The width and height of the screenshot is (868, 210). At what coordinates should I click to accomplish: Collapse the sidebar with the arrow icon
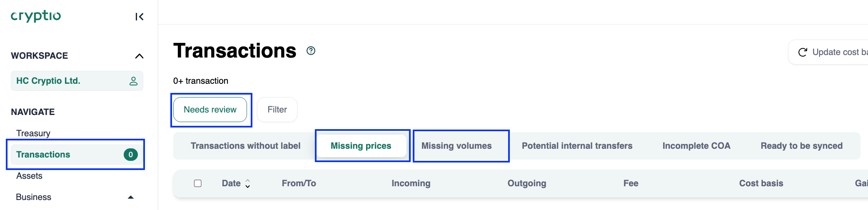pyautogui.click(x=140, y=17)
